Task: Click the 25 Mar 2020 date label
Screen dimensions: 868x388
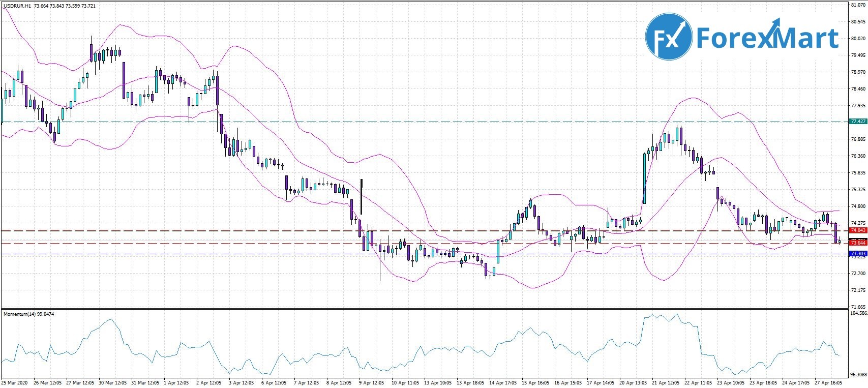Action: coord(15,382)
